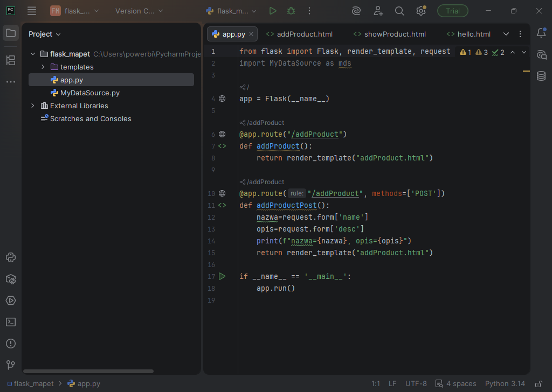Open the Git version control tool window
Viewport: 552px width, 392px height.
pyautogui.click(x=11, y=365)
